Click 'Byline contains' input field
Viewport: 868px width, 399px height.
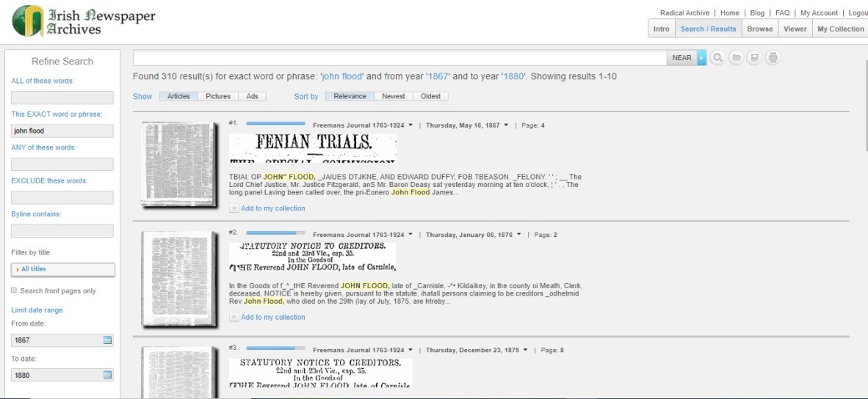tap(62, 231)
